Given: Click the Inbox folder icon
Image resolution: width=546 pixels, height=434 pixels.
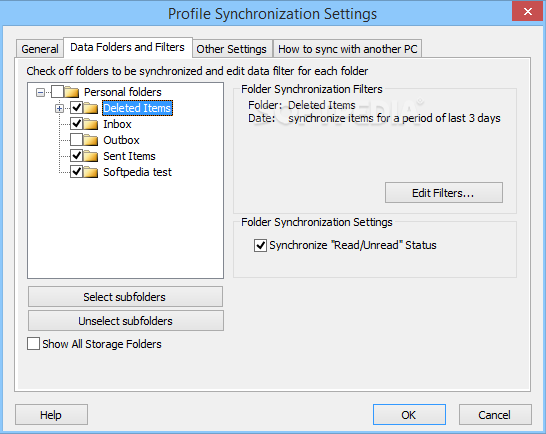Looking at the screenshot, I should point(91,124).
